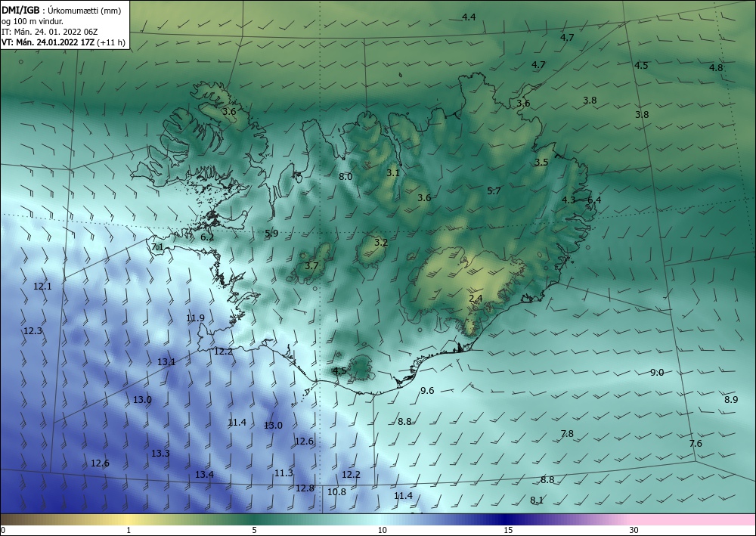Viewport: 756px width, 536px height.
Task: Select the 4.8 value label
Action: 716,68
